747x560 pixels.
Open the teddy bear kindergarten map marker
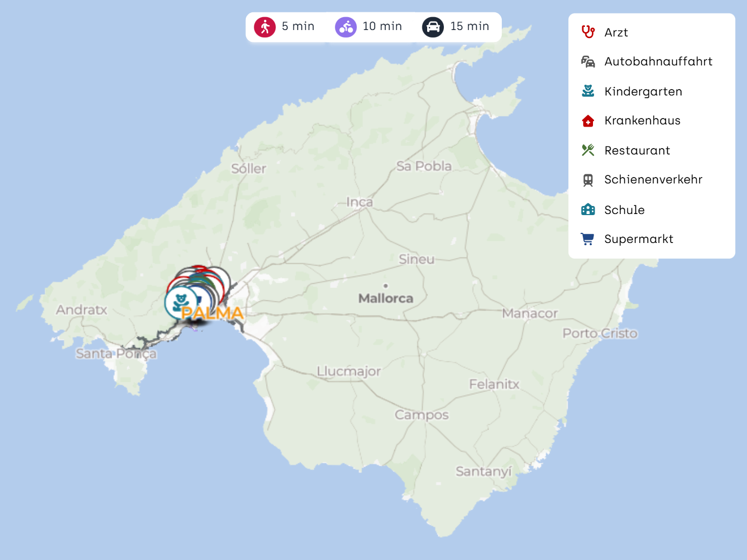coord(180,301)
